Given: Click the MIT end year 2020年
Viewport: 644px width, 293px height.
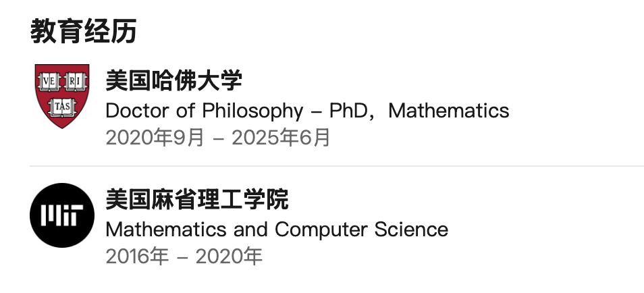Looking at the screenshot, I should (229, 257).
